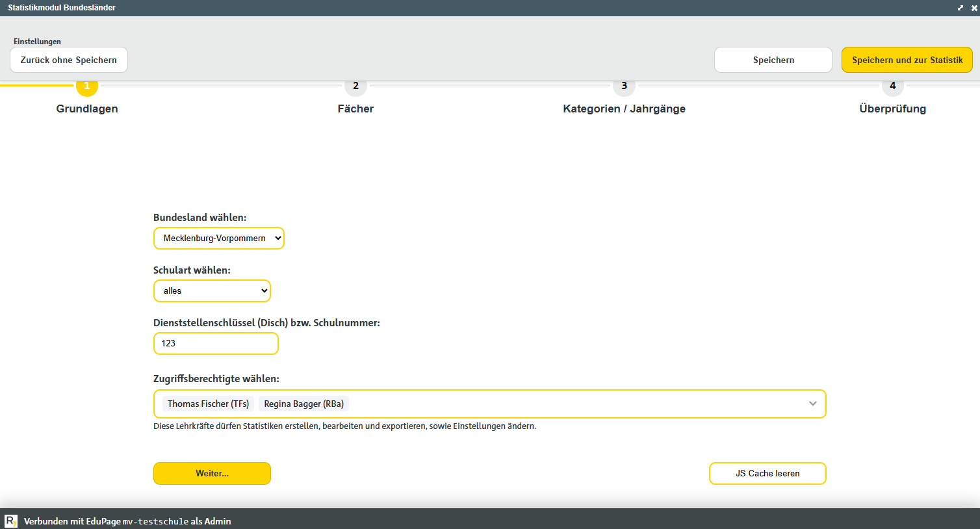This screenshot has height=529, width=980.
Task: Click Speichern und zur Statistik button
Action: [x=907, y=60]
